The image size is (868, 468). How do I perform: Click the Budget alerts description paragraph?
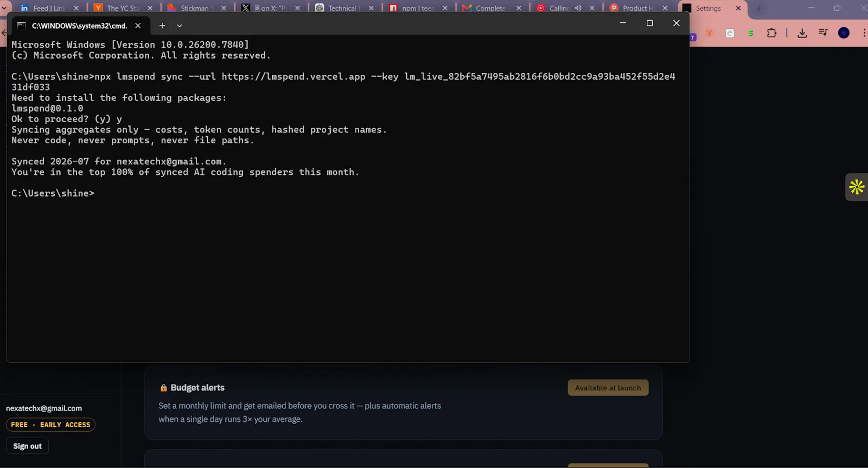click(x=299, y=413)
